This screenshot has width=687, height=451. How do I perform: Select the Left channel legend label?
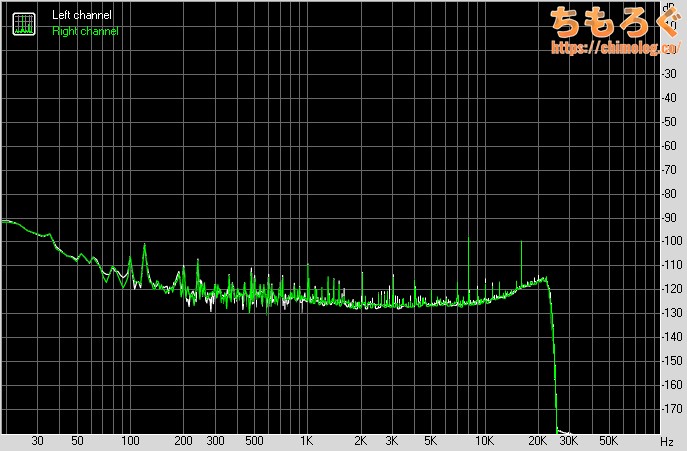(x=82, y=17)
